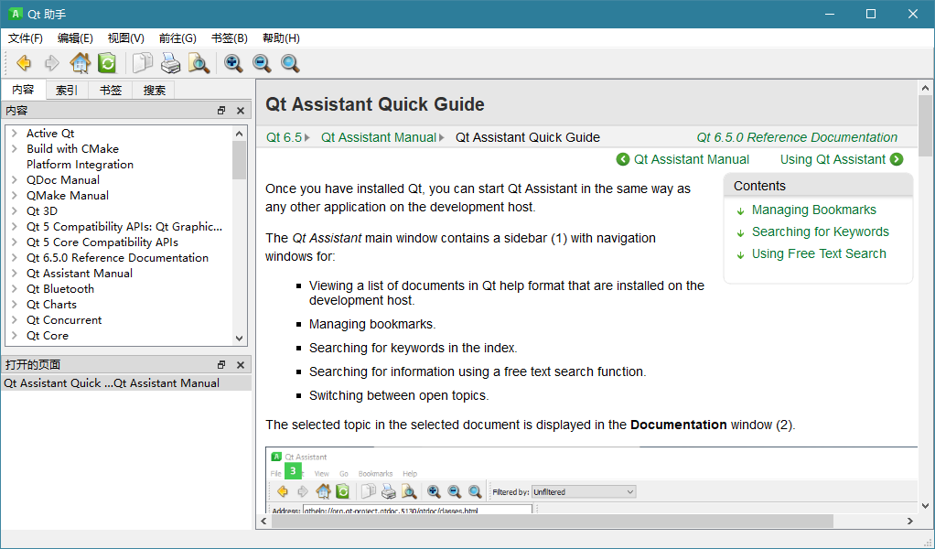Click arrow beside Searching for Keywords

tap(740, 233)
